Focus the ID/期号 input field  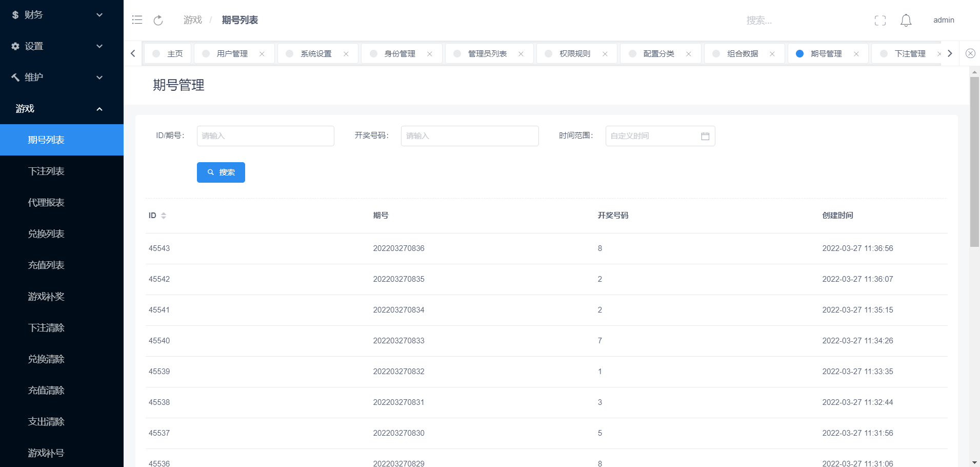pyautogui.click(x=265, y=136)
